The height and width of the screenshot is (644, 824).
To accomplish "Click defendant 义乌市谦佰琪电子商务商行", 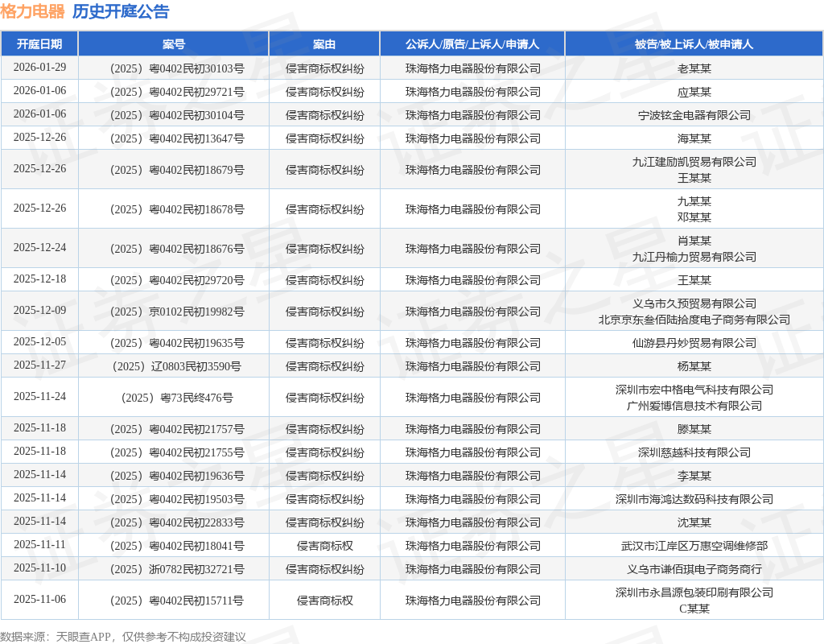I will 694,569.
